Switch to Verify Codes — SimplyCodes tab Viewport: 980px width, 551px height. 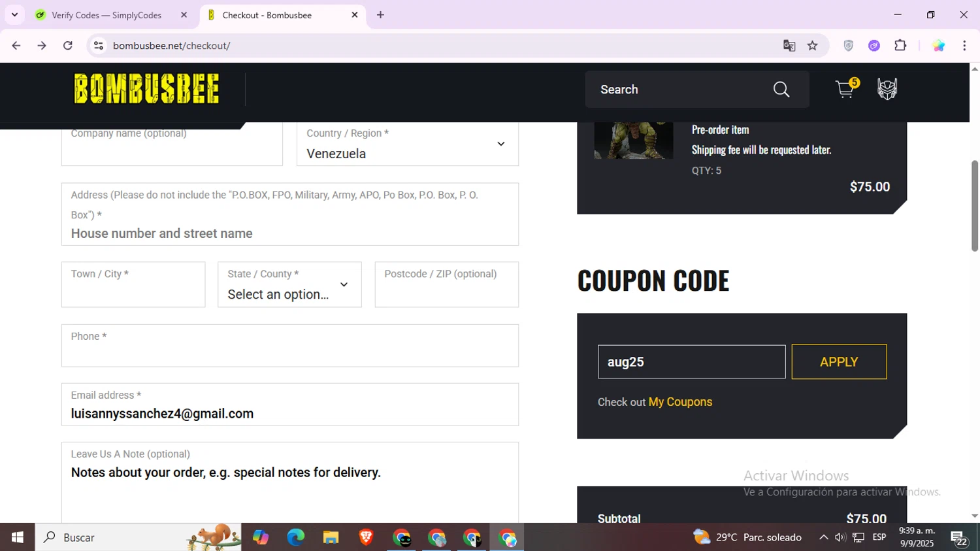(x=106, y=15)
